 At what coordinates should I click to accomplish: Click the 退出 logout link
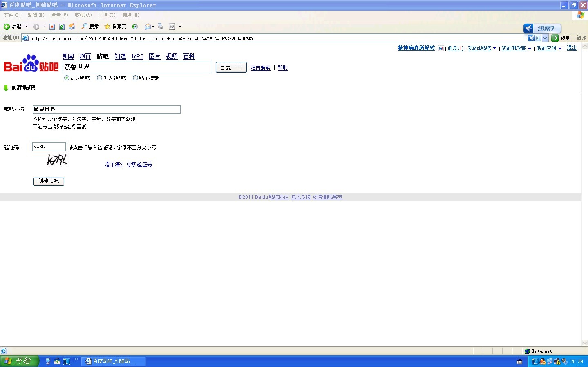coord(572,48)
